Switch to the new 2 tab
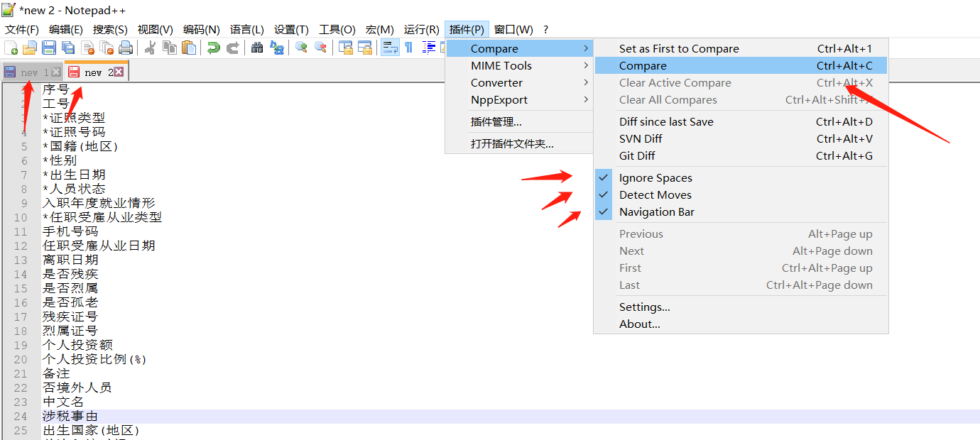980x440 pixels. (98, 72)
